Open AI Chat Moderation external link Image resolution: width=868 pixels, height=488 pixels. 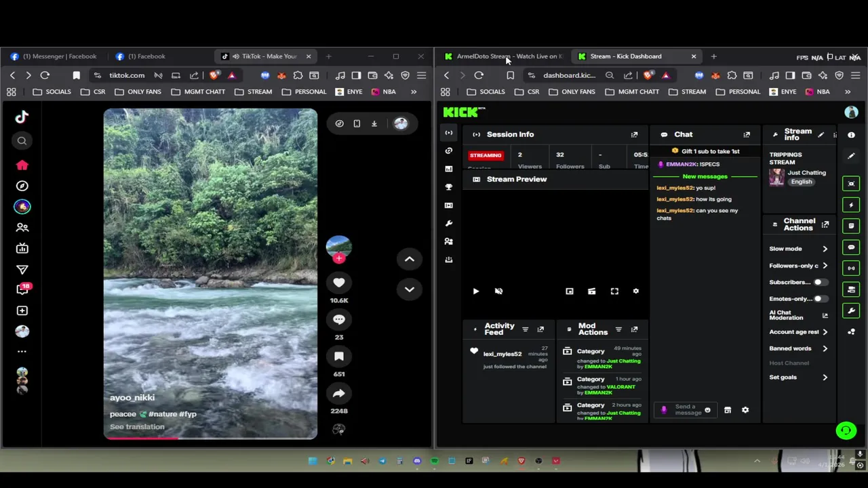(x=825, y=316)
